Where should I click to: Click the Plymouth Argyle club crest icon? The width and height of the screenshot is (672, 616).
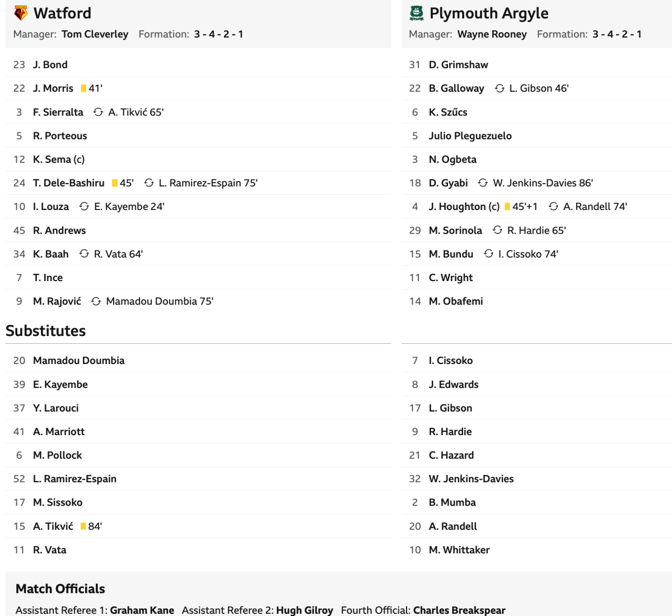tap(416, 13)
